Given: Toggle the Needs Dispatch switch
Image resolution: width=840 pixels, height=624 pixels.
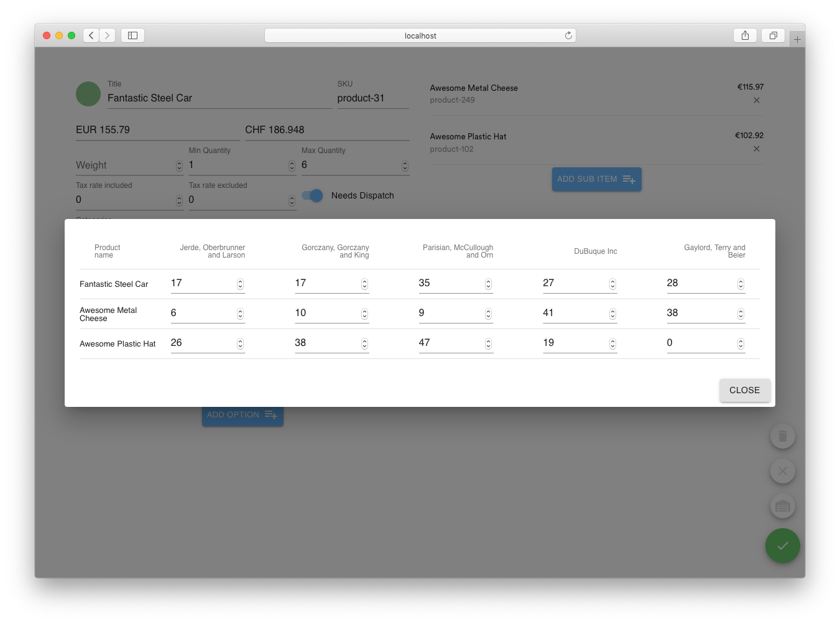Looking at the screenshot, I should [312, 195].
